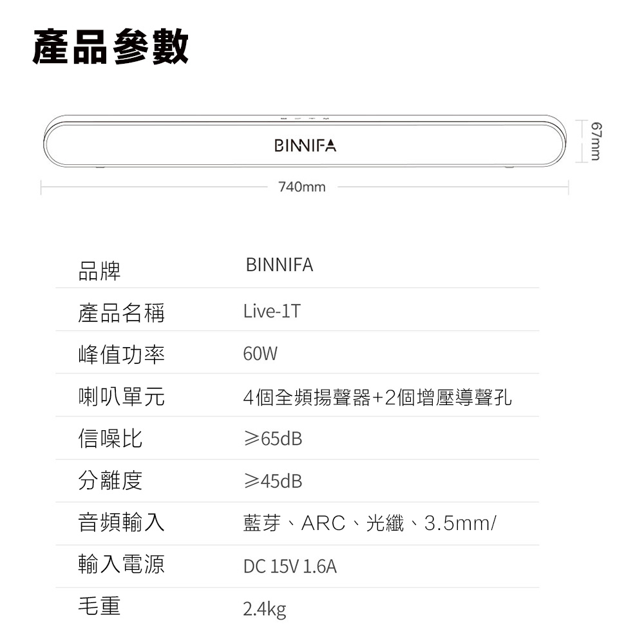644x644 pixels.
Task: Click the 4個全頻揚聲器+2個增壓導聲孔 text
Action: (377, 397)
